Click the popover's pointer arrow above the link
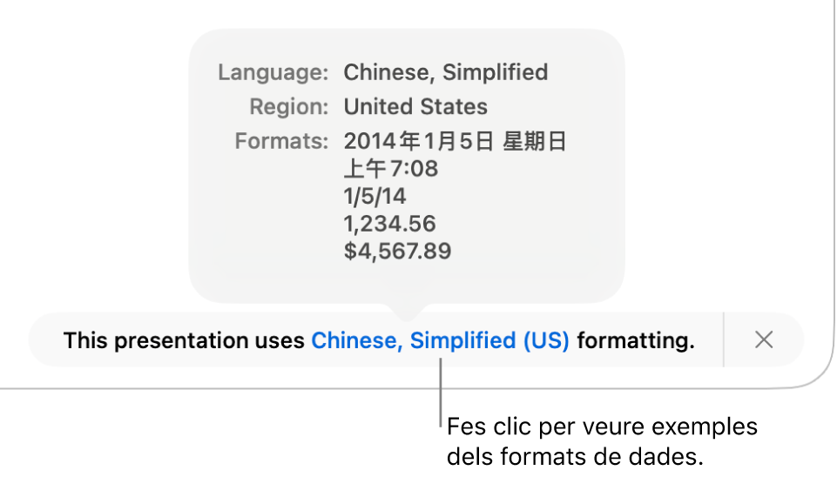Image resolution: width=837 pixels, height=504 pixels. 408,308
